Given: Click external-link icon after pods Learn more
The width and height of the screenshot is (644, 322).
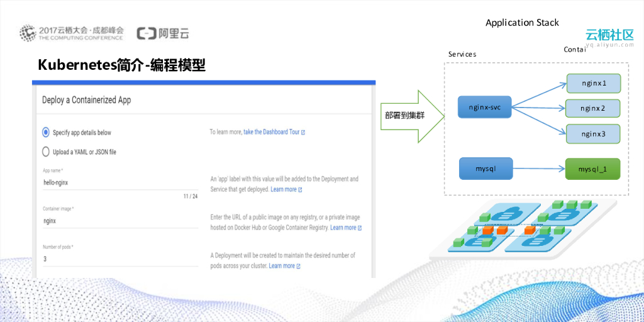Looking at the screenshot, I should click(298, 266).
